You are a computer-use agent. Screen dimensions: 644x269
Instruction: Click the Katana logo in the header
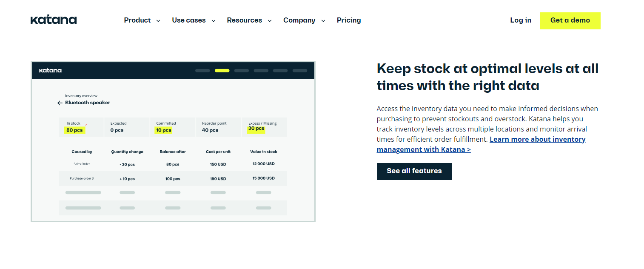(54, 20)
